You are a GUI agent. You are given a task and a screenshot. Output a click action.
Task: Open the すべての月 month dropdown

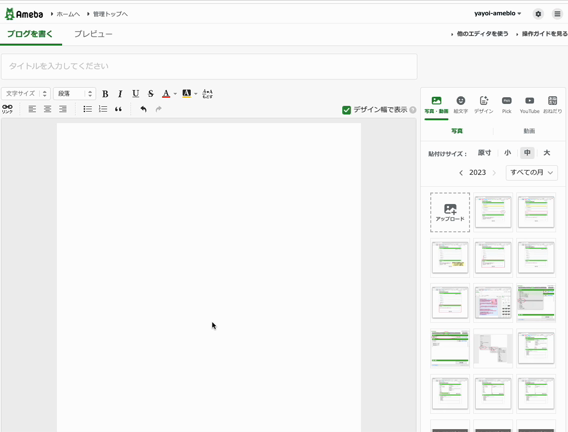(x=531, y=173)
